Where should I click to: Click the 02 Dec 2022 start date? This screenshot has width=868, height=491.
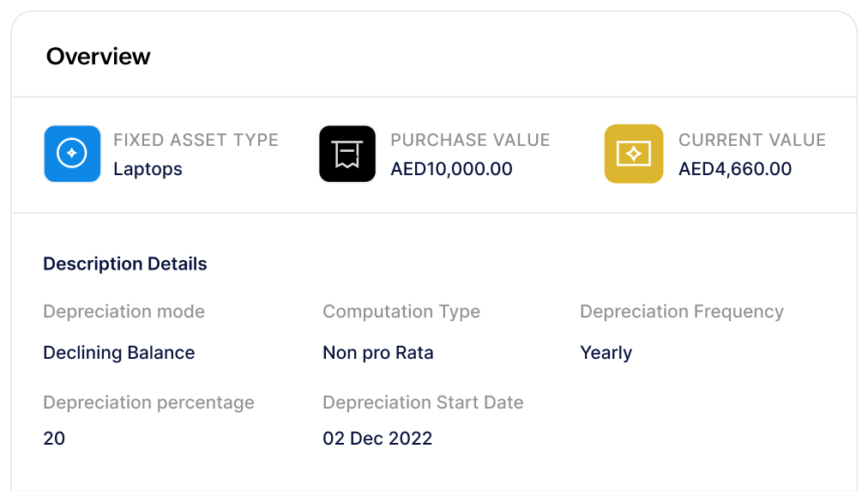(377, 439)
